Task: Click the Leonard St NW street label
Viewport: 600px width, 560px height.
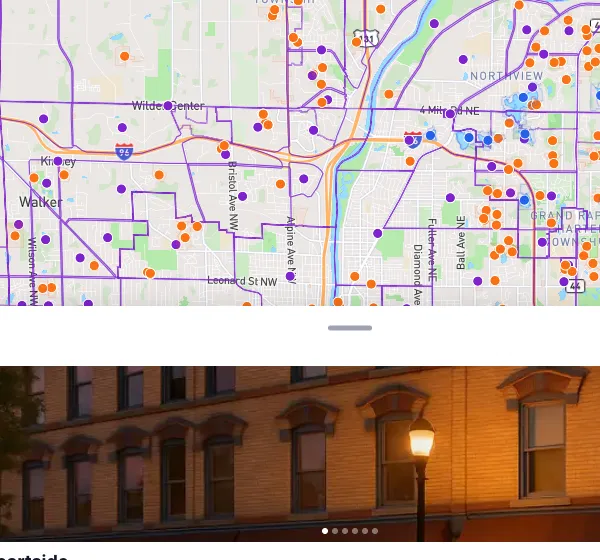Action: point(242,281)
